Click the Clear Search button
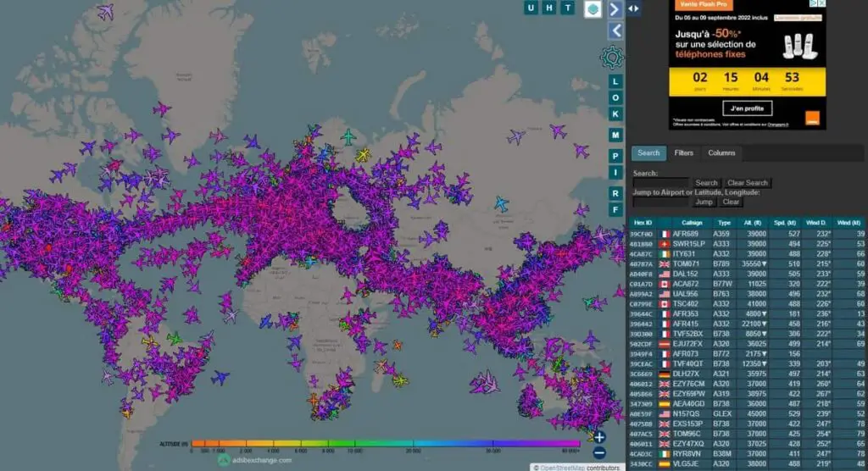The height and width of the screenshot is (471, 868). pyautogui.click(x=748, y=183)
